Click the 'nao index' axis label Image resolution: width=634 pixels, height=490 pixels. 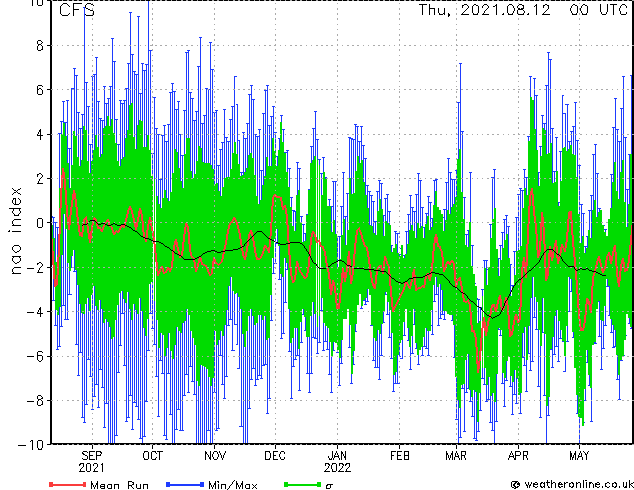tap(15, 231)
